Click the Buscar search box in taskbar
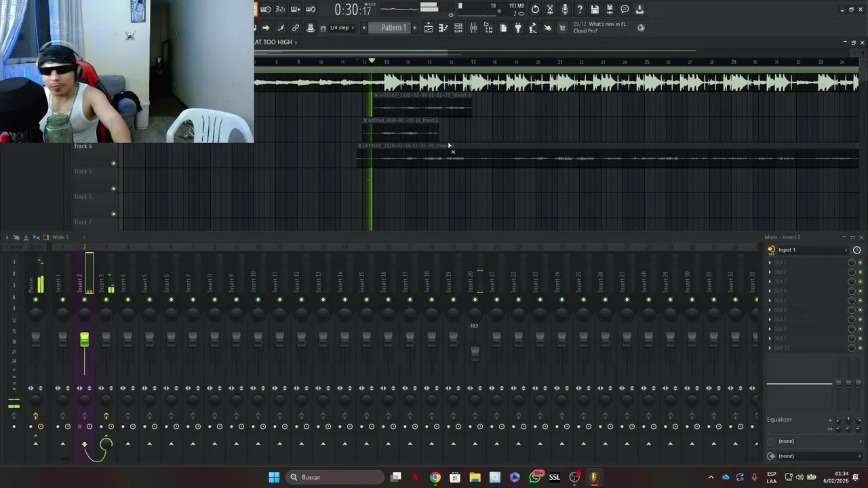 (x=334, y=477)
